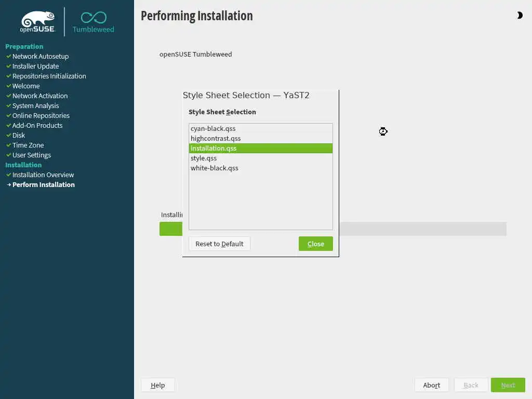Click Perform Installation current step

click(x=44, y=184)
